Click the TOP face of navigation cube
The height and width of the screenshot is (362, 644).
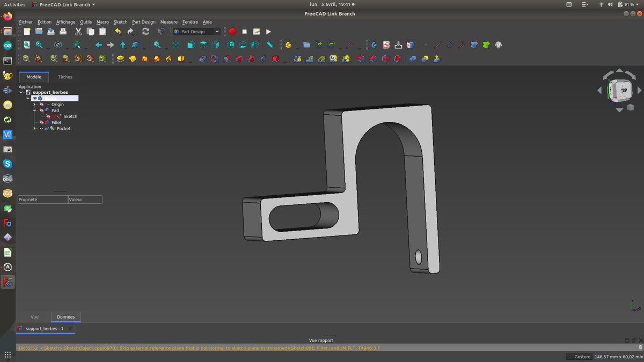(x=624, y=91)
